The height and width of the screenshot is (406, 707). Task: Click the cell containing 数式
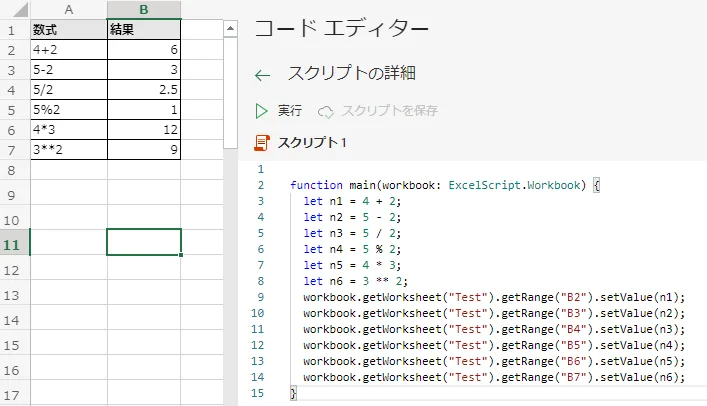click(68, 29)
